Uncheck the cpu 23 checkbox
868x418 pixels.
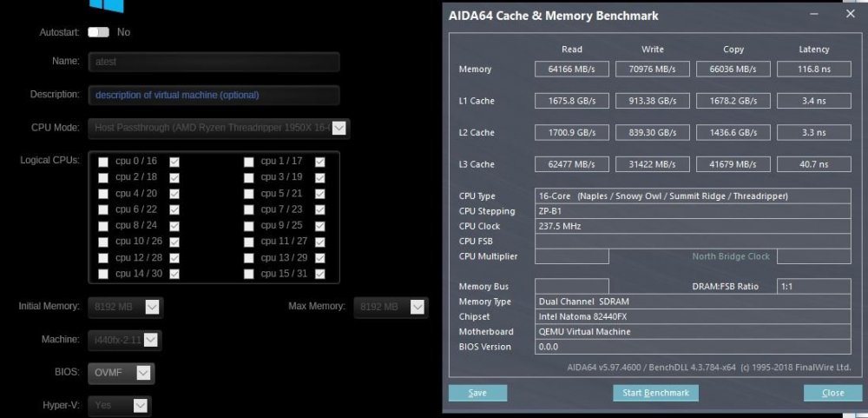320,209
